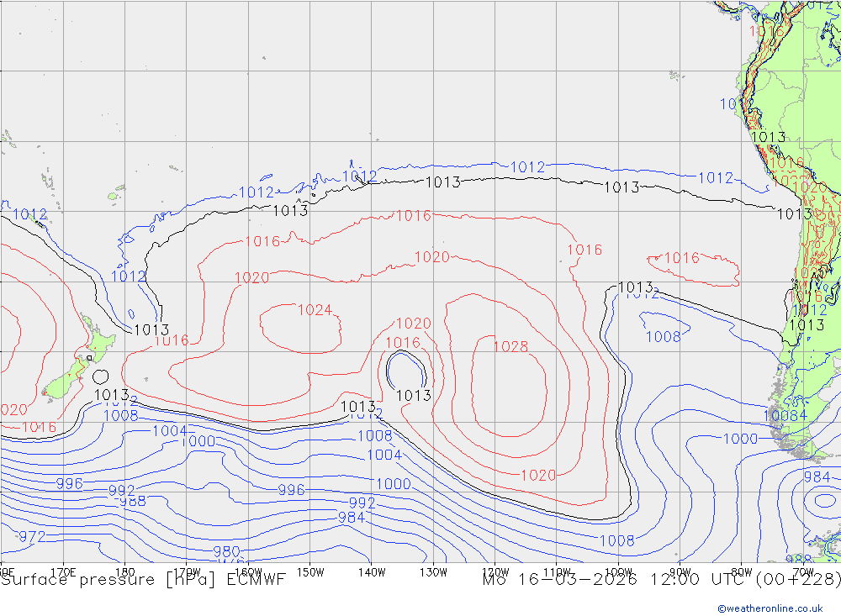Click the blue 1008 label inside the closed isobar west of Chile
This screenshot has width=841, height=616.
point(664,337)
